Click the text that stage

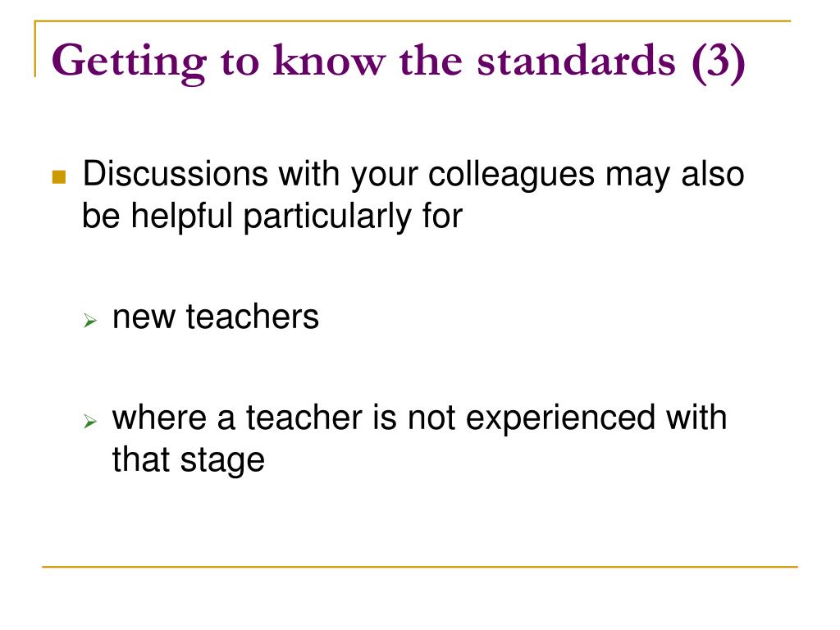188,460
